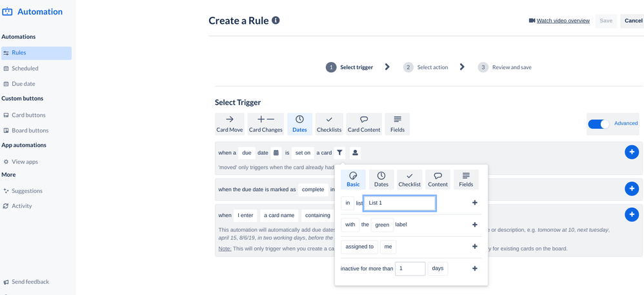Change the 'complete' option
Viewport: 644px width, 295px height.
pos(313,189)
